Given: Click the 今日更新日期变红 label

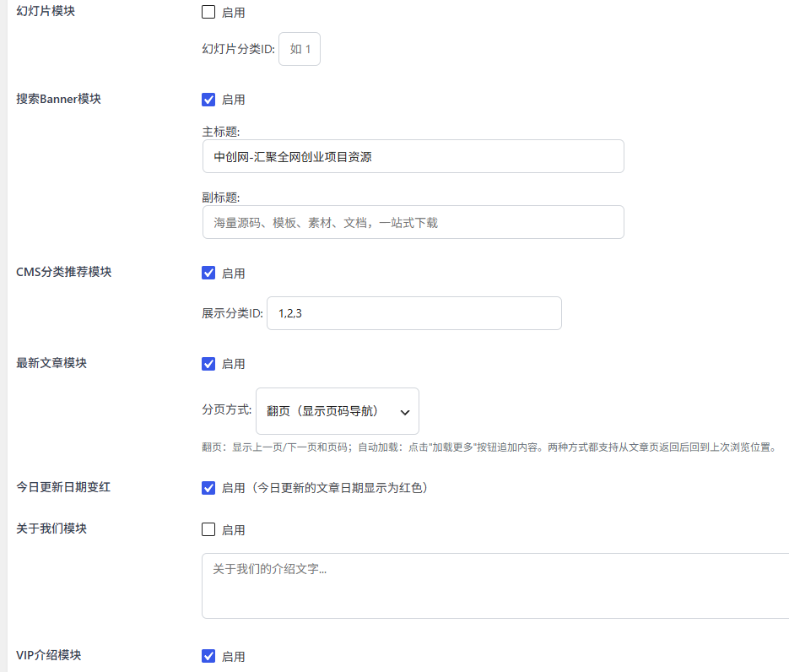Looking at the screenshot, I should tap(63, 487).
